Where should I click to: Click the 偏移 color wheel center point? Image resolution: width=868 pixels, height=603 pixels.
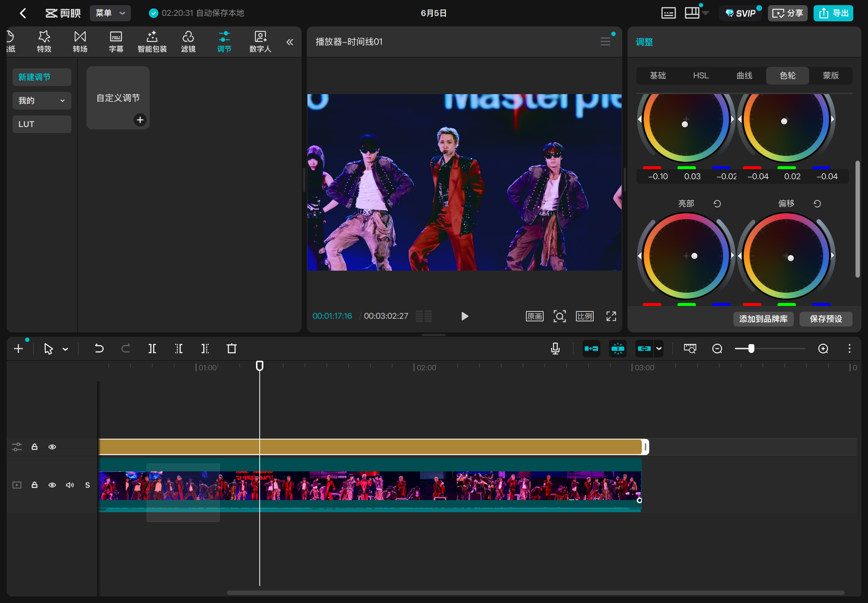click(790, 258)
